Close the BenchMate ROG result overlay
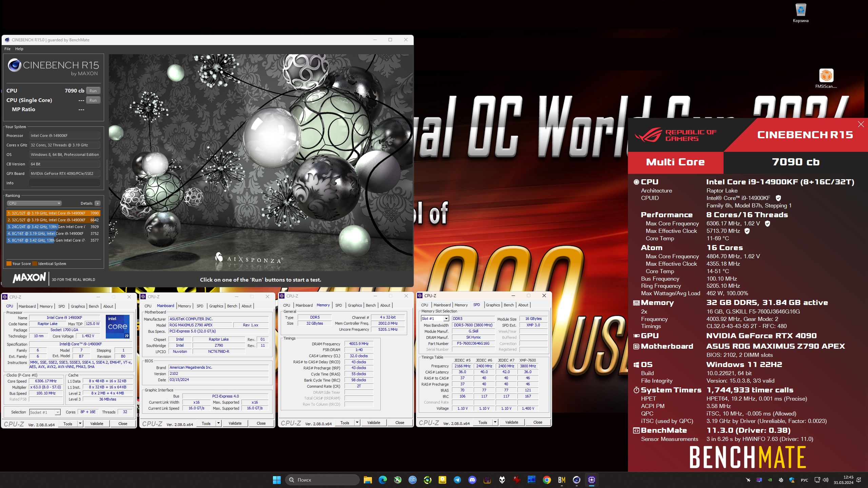 tap(861, 124)
